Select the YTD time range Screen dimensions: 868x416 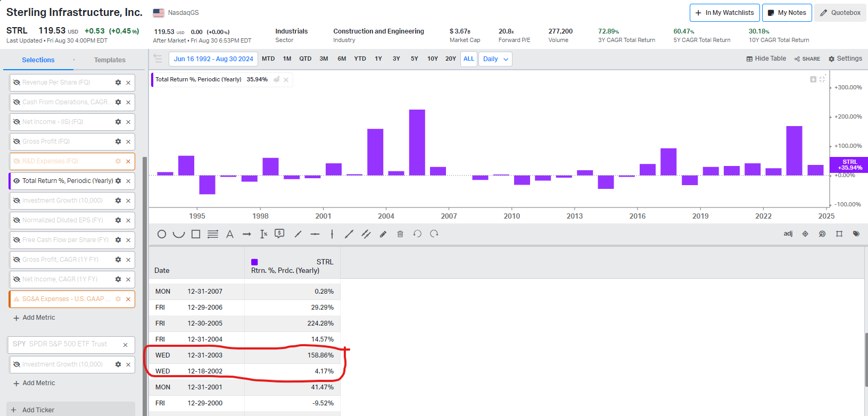pyautogui.click(x=360, y=59)
